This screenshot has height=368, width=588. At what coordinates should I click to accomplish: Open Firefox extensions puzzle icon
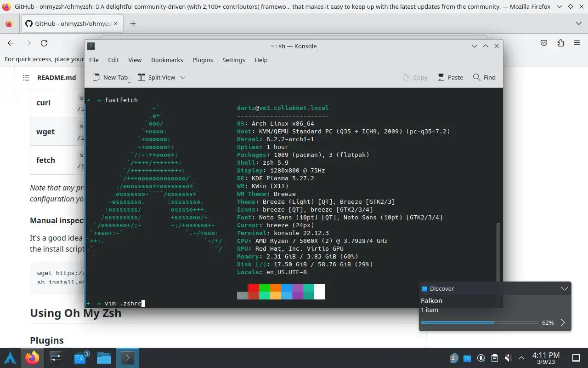point(560,43)
